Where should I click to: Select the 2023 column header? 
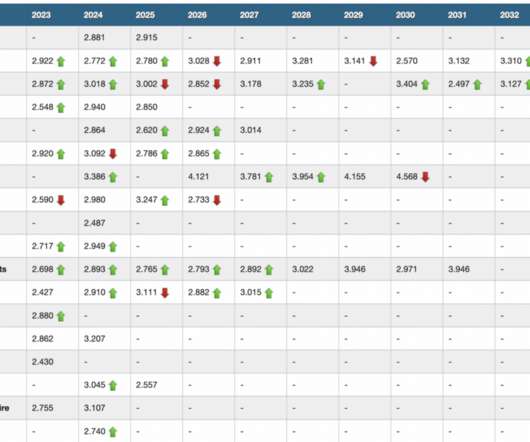(41, 15)
